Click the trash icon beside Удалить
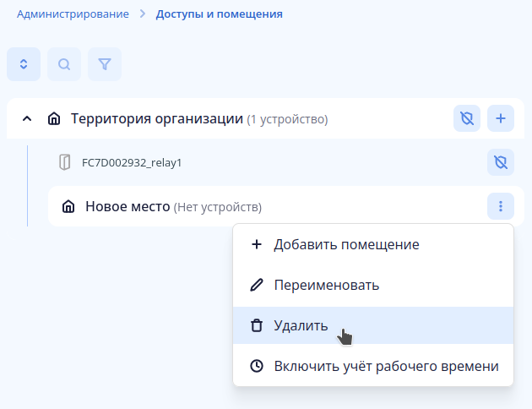The image size is (532, 409). click(257, 325)
